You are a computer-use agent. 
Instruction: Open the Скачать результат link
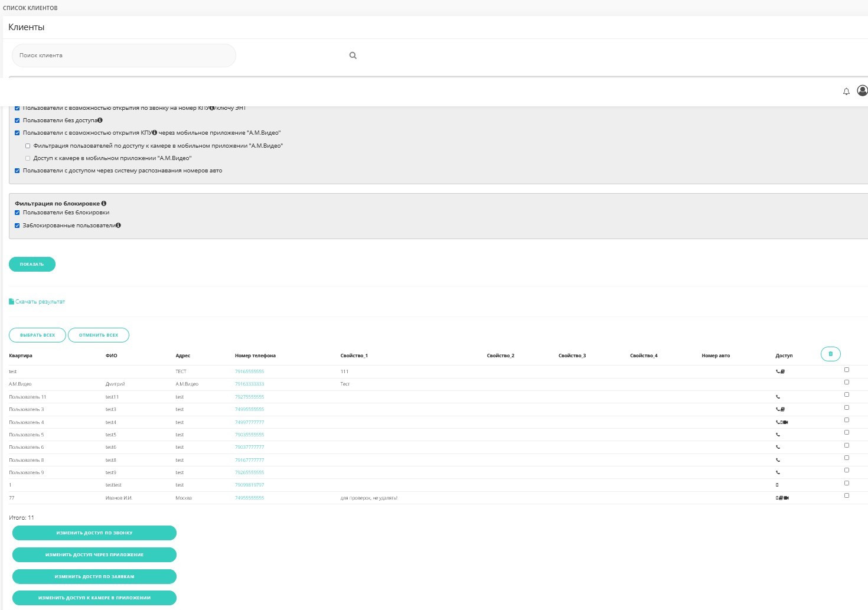[40, 302]
